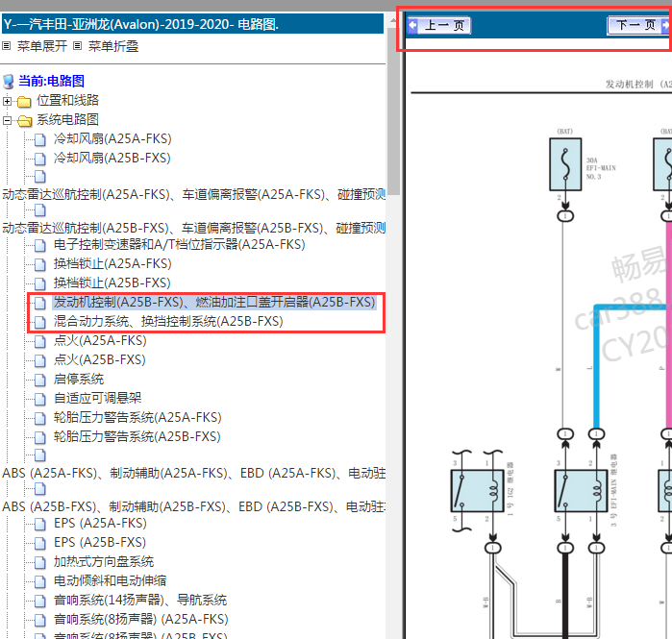Open 轮胎压力警告系统(A25B-FXS) diagram
The width and height of the screenshot is (672, 639).
pyautogui.click(x=137, y=437)
